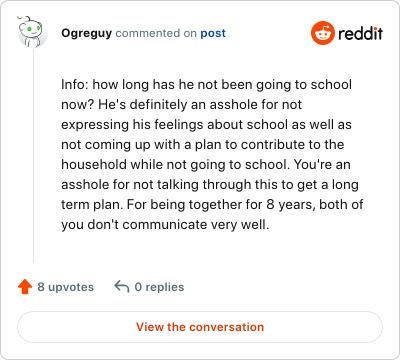Click the vertical comment thread line
The image size is (400, 360).
(33, 155)
